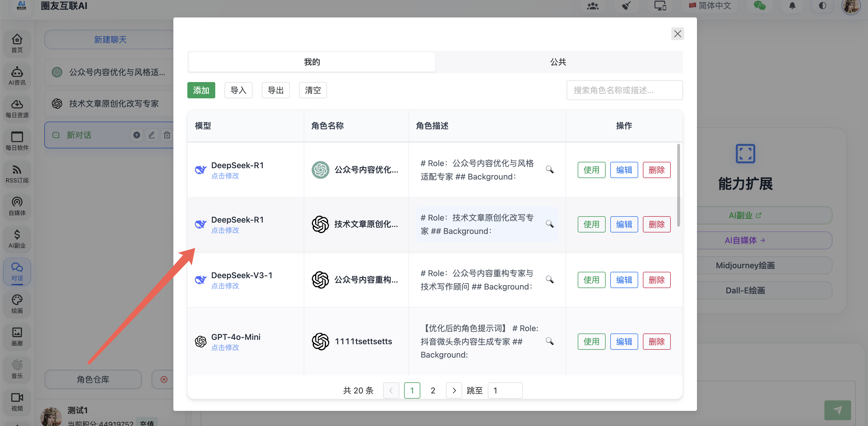Click 点击修改 under DeepSeek-R1 for 技术文章原创化
The height and width of the screenshot is (426, 868).
pyautogui.click(x=225, y=230)
